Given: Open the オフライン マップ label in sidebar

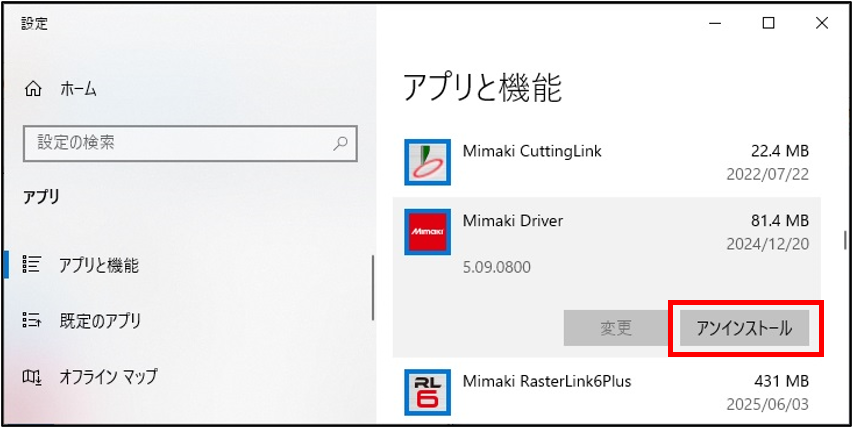Looking at the screenshot, I should (x=108, y=377).
